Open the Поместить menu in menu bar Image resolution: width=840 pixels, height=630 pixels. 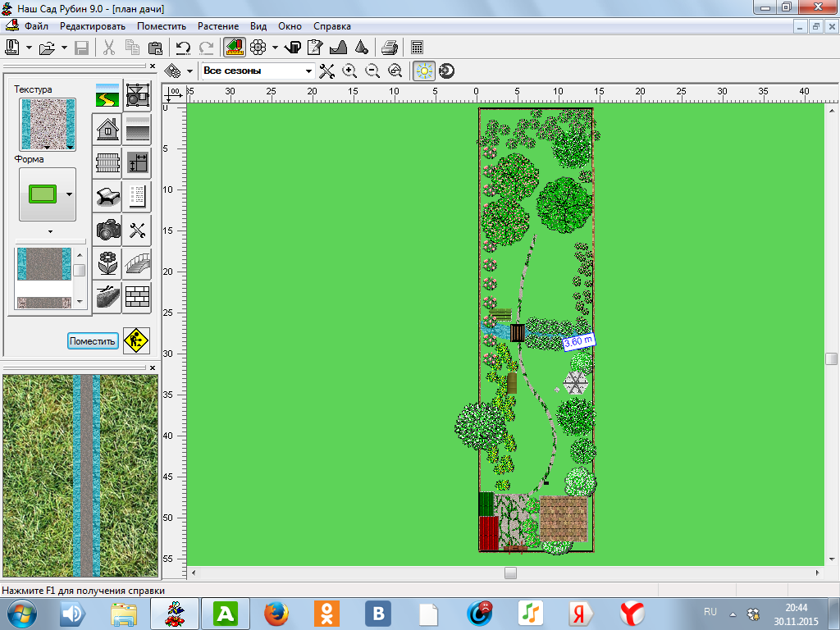(162, 26)
